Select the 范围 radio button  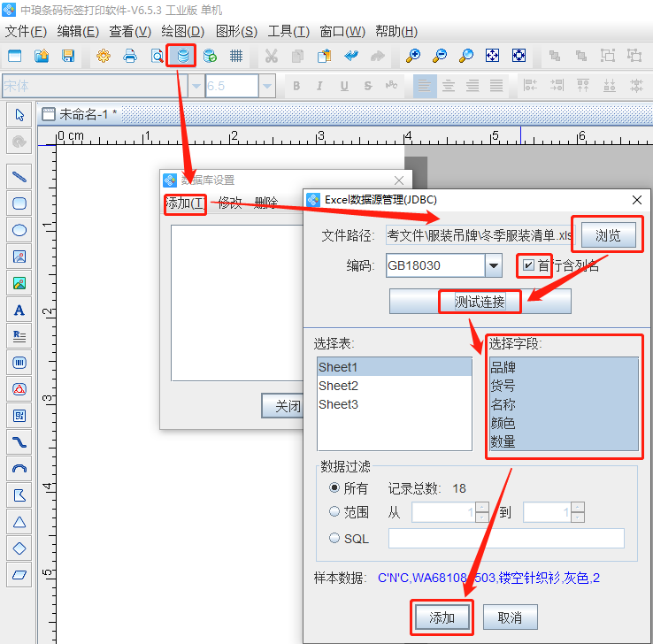[334, 511]
